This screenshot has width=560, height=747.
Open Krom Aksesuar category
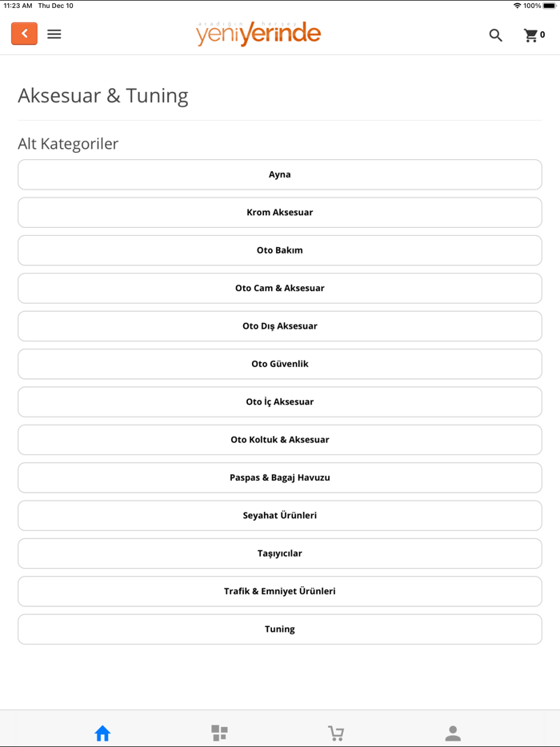(280, 213)
